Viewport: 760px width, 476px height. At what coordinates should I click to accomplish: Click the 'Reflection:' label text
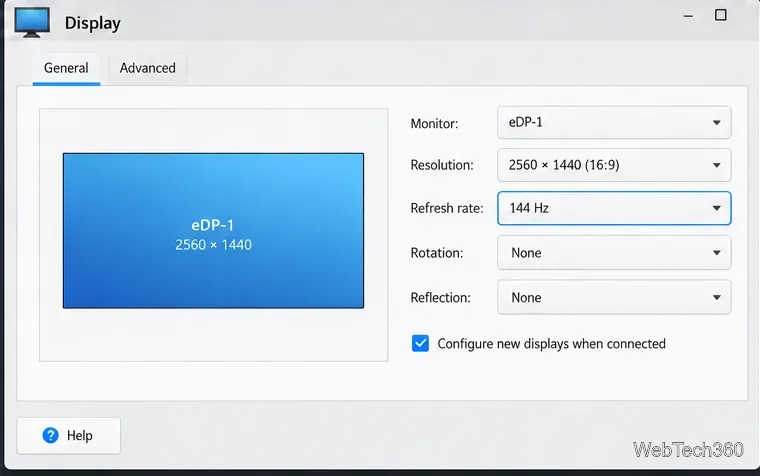click(x=441, y=298)
